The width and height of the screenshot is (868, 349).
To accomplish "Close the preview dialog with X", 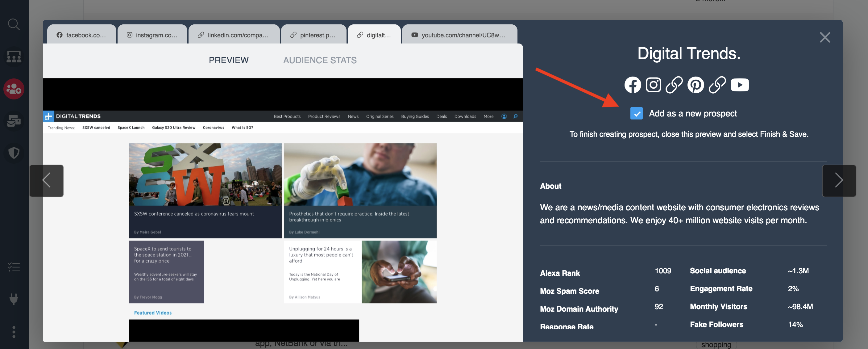I will 824,37.
